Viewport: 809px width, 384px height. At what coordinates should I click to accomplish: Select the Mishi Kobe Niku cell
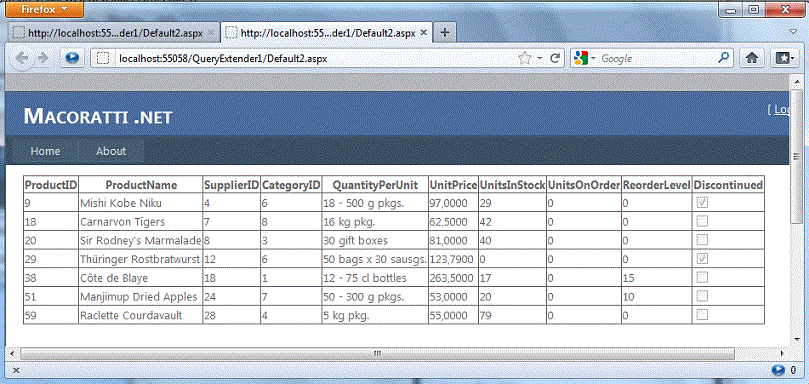(141, 203)
